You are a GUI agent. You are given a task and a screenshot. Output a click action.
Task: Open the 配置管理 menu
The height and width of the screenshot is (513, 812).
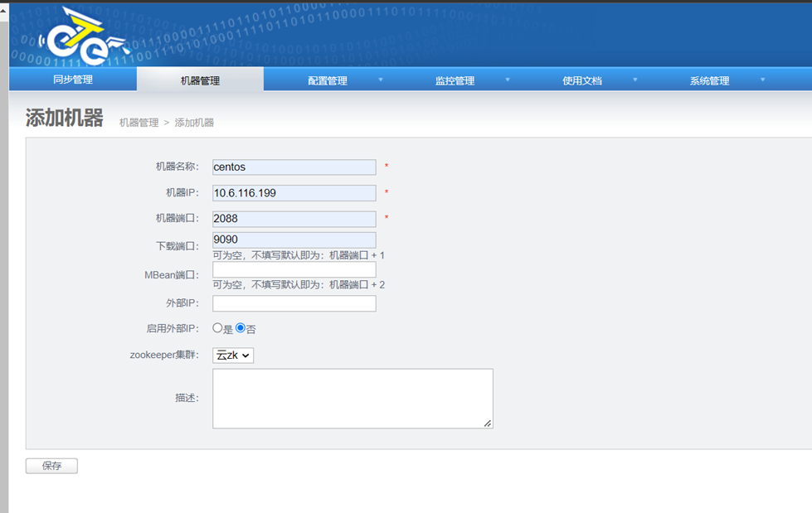tap(327, 80)
